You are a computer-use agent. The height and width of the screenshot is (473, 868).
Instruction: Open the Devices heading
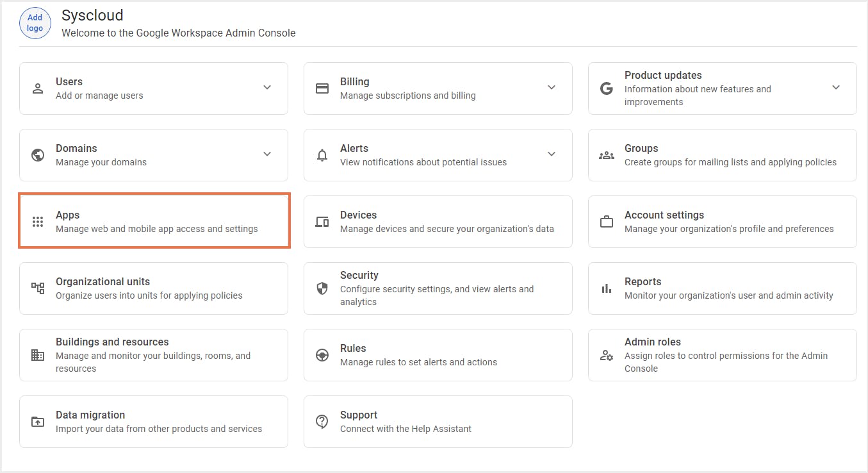point(358,215)
